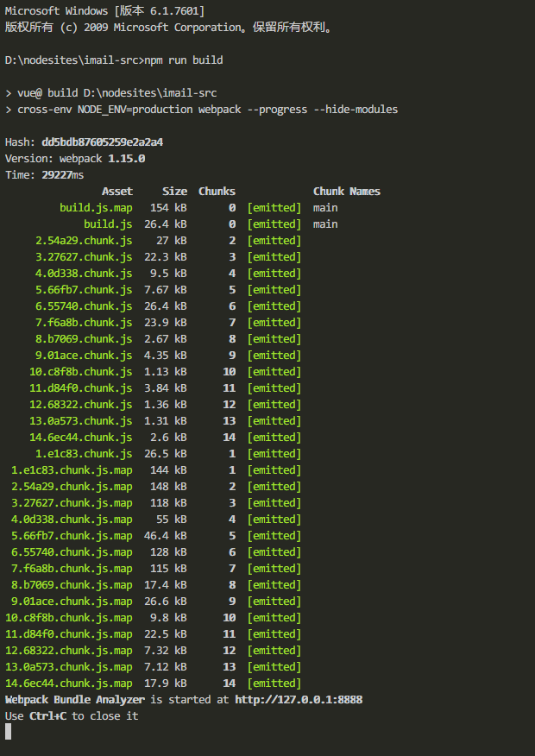The image size is (535, 756).
Task: Click the webpack version 1.15.0
Action: pyautogui.click(x=126, y=159)
